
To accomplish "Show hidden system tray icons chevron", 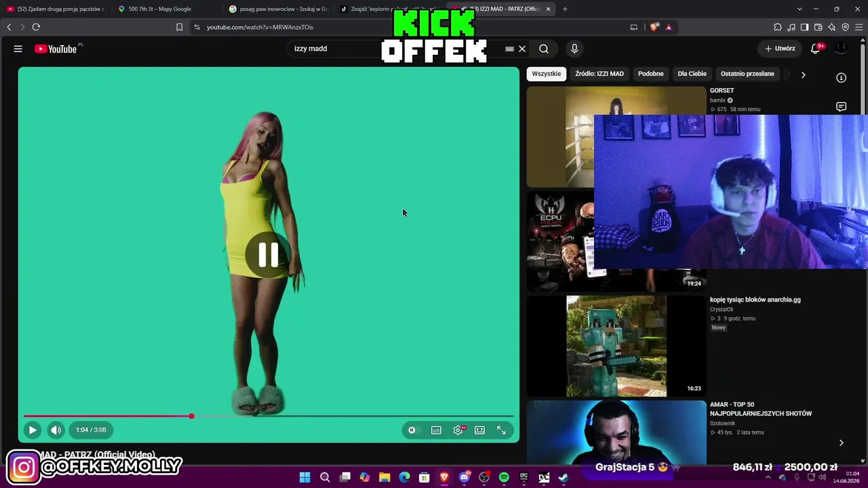I will [768, 477].
